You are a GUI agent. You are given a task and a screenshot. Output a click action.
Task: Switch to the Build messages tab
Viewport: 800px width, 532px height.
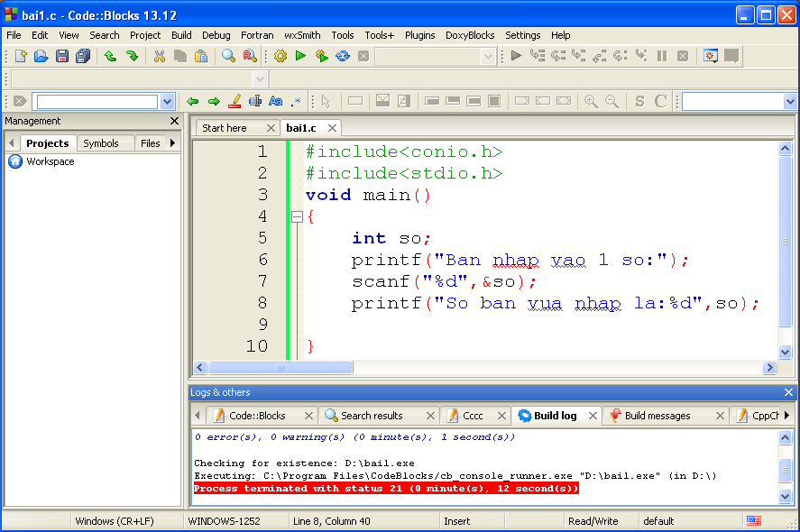tap(657, 416)
